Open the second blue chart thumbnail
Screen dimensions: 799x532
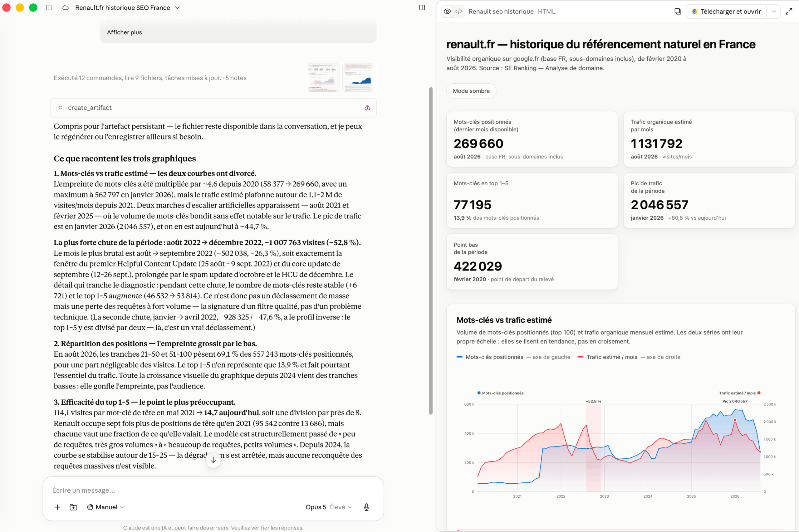coord(359,77)
